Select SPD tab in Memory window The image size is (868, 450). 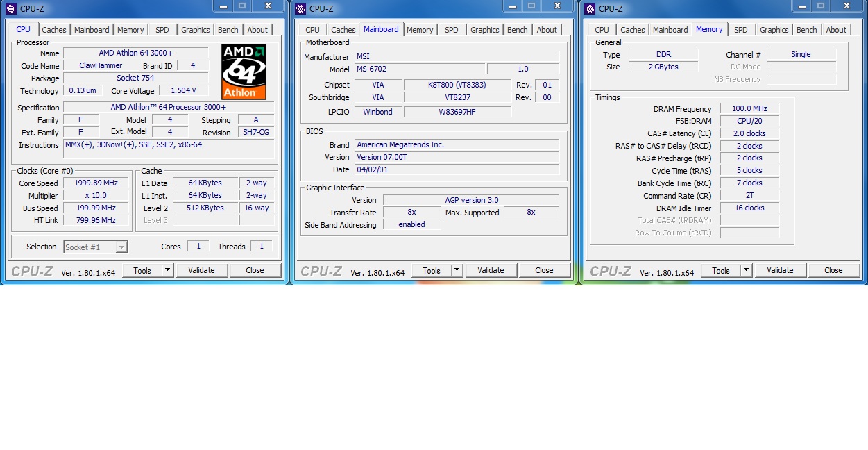(x=740, y=30)
